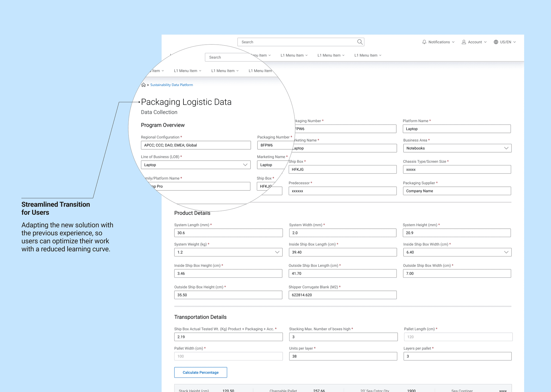Click the Notifications bell icon
This screenshot has height=392, width=551.
pos(424,42)
